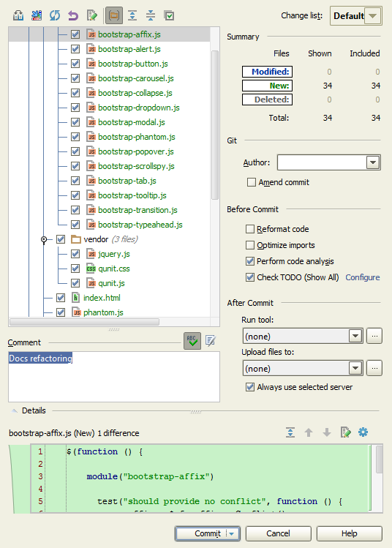Click the Rollback arrow icon in toolbar
392x548 pixels.
pyautogui.click(x=73, y=15)
